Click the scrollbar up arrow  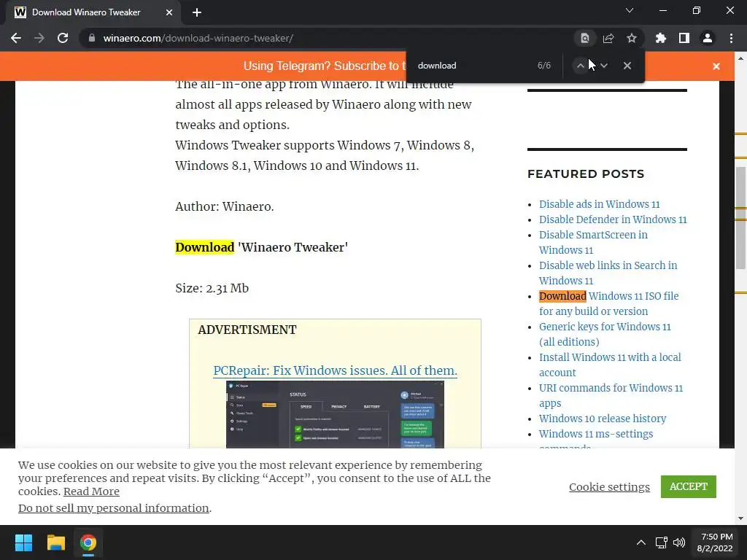[x=740, y=58]
